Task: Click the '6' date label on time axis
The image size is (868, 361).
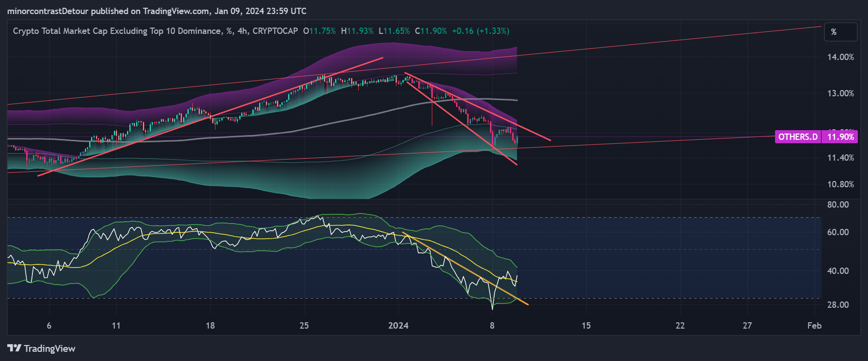Action: click(49, 326)
